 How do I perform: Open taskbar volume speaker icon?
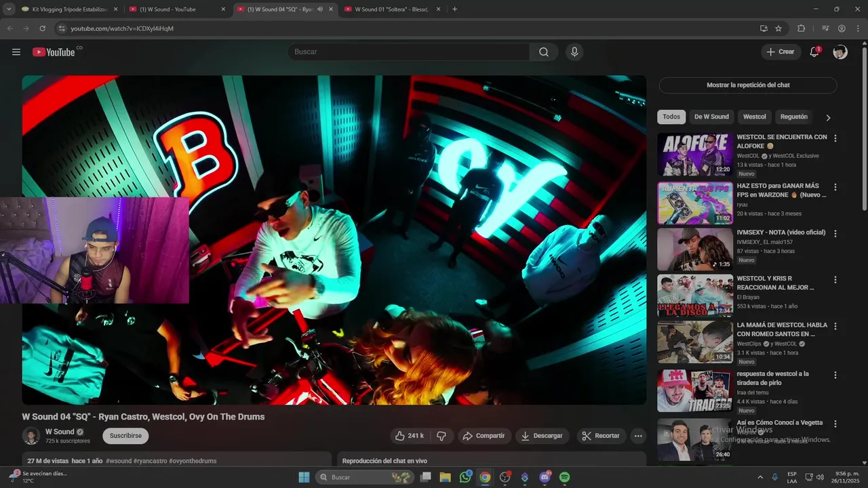(819, 477)
